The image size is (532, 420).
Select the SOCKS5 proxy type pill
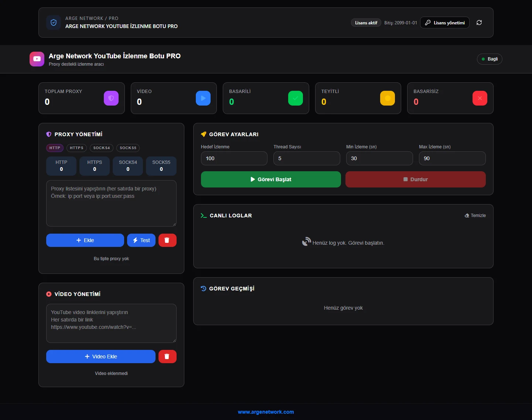pos(128,148)
